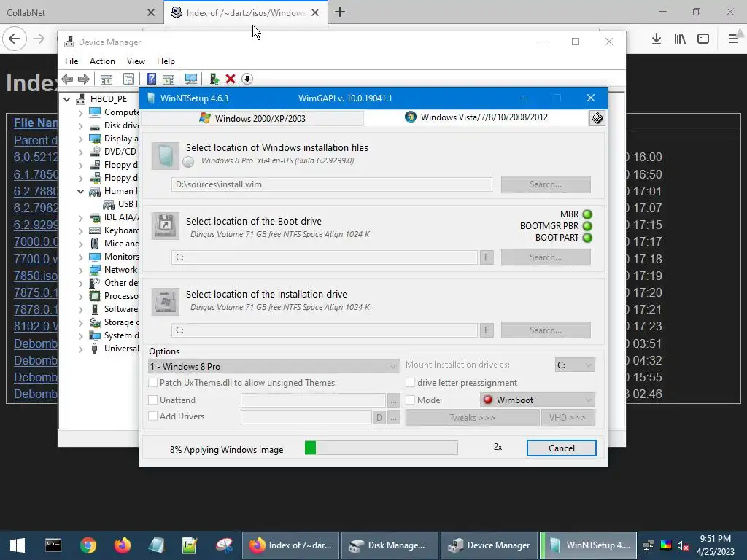
Task: Click the Installation drive icon
Action: click(166, 301)
